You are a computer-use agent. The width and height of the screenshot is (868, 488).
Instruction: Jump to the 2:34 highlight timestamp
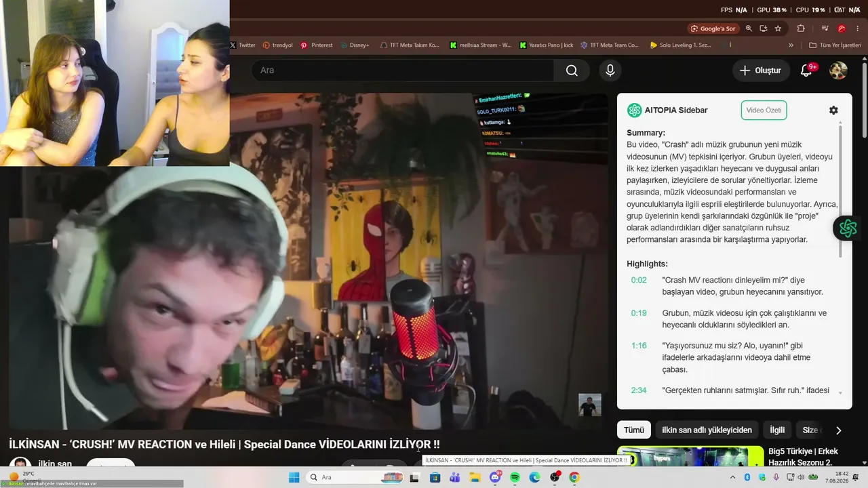point(639,390)
